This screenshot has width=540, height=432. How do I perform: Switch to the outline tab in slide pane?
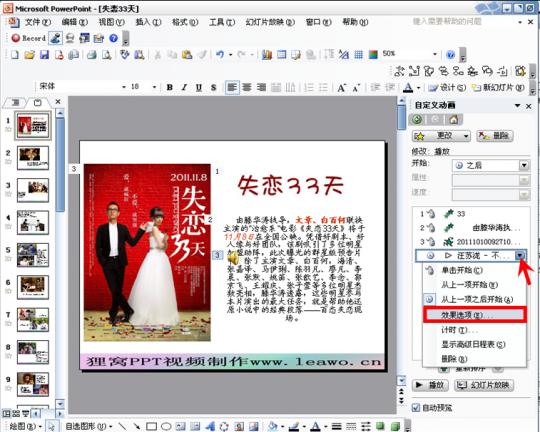[x=15, y=102]
